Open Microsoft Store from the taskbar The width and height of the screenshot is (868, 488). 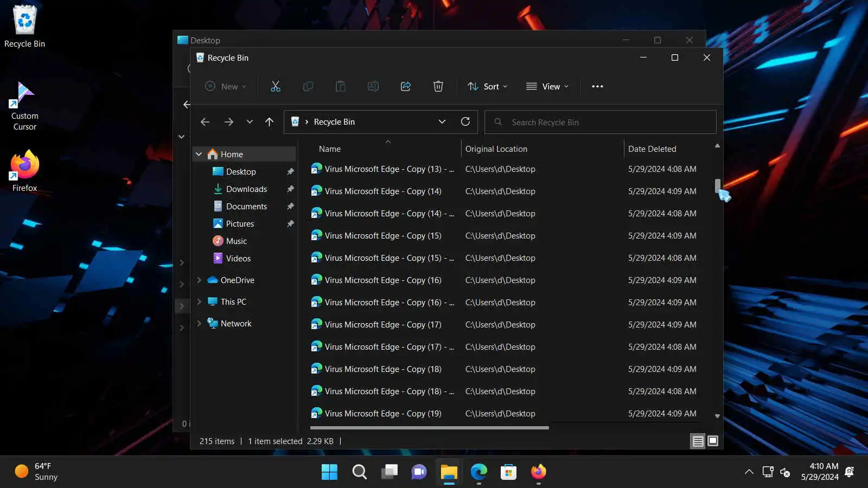(x=508, y=472)
